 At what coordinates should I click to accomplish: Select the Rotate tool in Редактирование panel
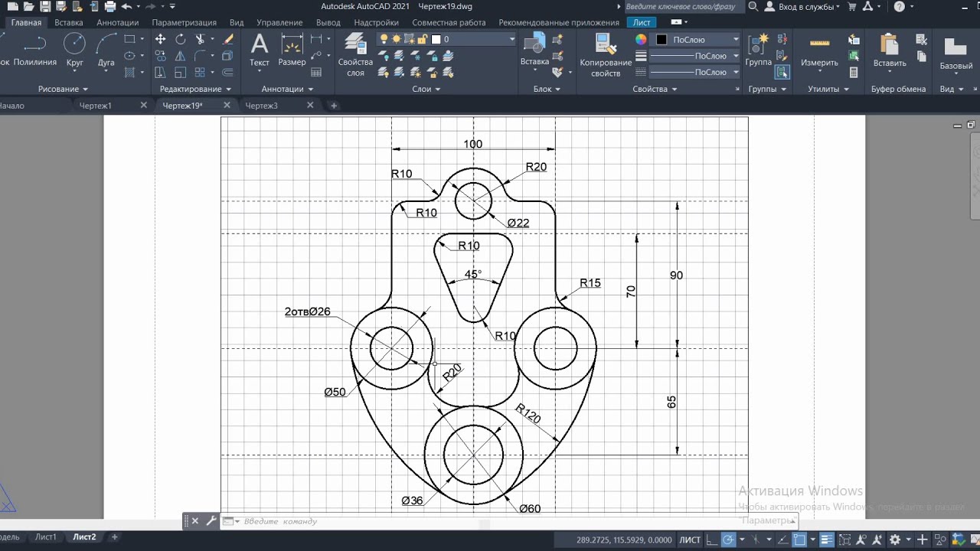tap(181, 39)
